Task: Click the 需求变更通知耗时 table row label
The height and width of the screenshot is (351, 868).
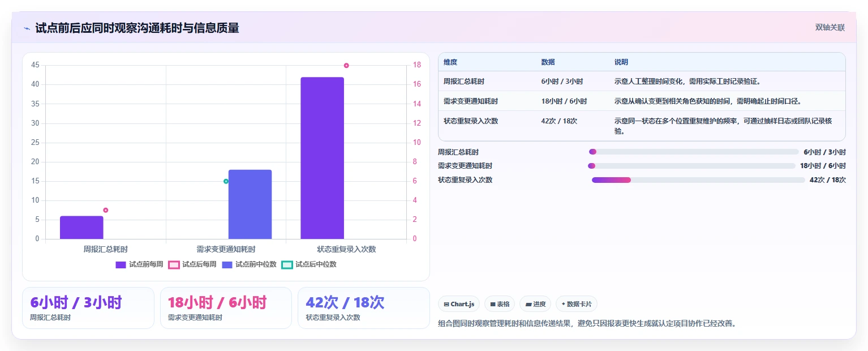Action: click(x=471, y=101)
